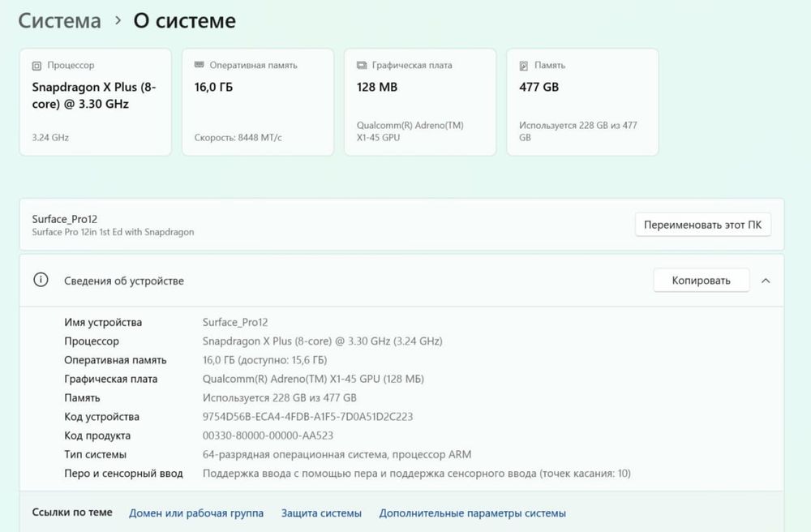Click the breadcrumb chevron after Система
Viewport: 811px width, 532px height.
point(118,21)
